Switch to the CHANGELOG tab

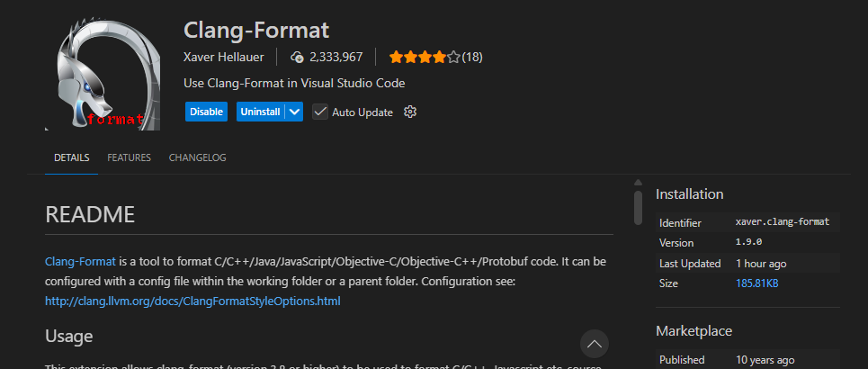(198, 157)
